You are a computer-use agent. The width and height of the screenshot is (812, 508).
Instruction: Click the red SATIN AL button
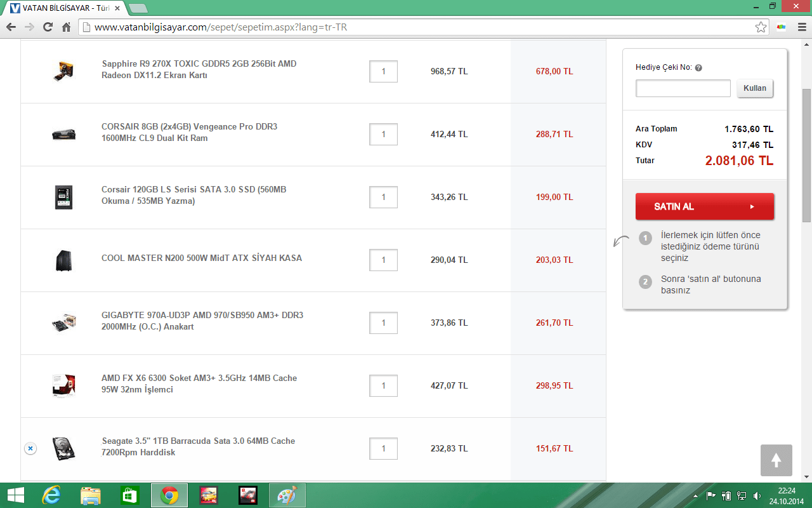tap(705, 206)
